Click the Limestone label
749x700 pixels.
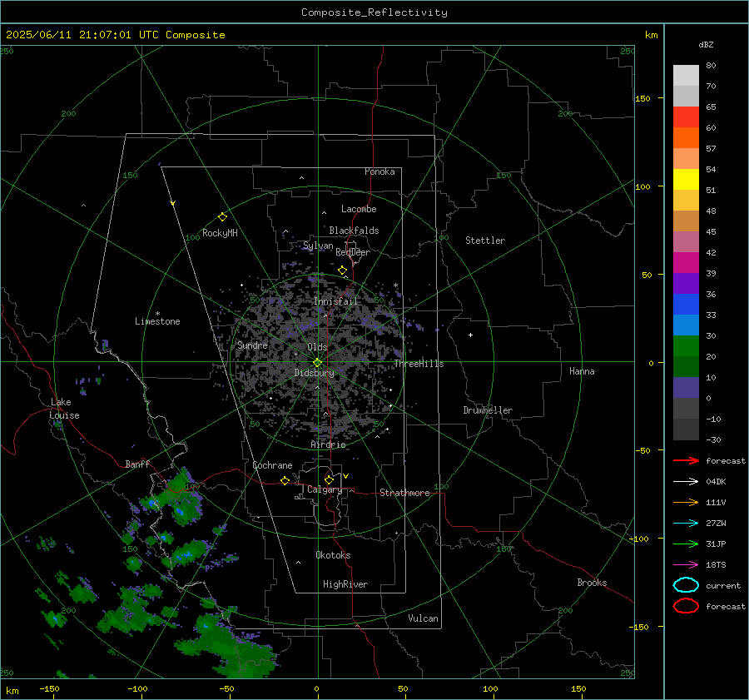157,321
